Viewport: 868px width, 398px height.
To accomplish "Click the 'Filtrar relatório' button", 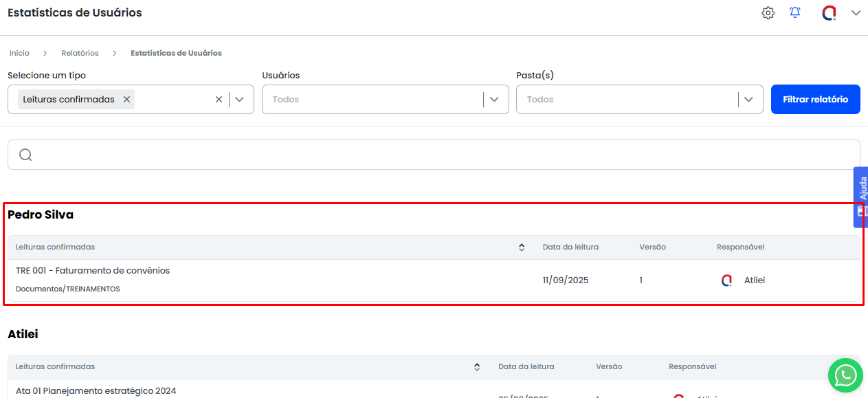I will tap(815, 100).
